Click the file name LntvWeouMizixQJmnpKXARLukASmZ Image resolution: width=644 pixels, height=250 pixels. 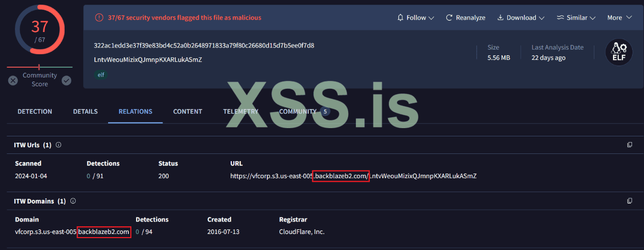(148, 59)
